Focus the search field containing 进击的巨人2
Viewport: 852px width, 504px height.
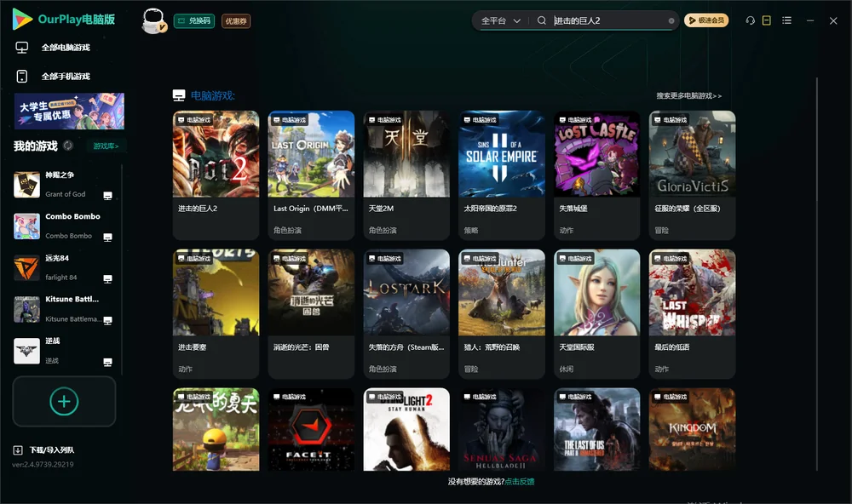pos(608,20)
